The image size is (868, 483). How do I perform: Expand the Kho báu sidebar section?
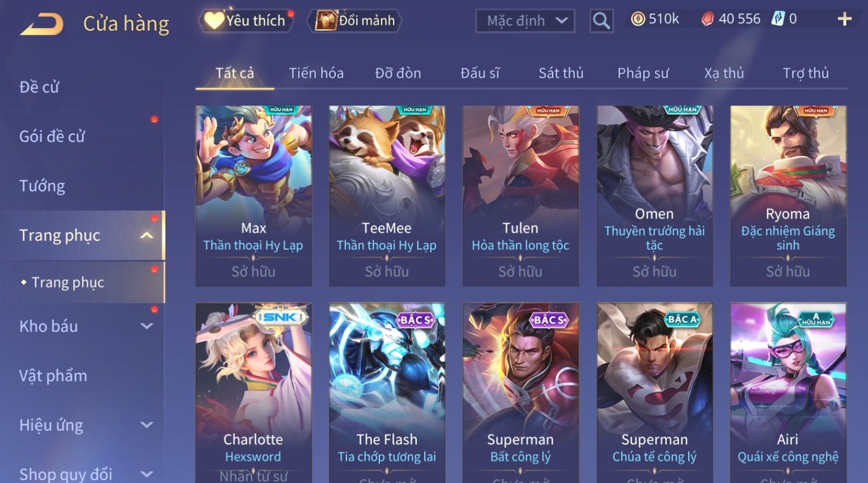pos(147,326)
